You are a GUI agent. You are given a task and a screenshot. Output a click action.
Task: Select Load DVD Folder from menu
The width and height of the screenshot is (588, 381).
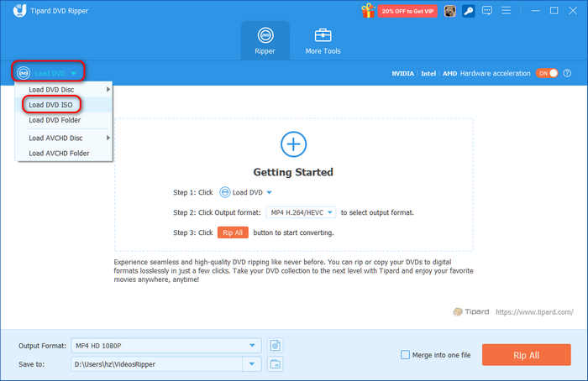click(x=65, y=120)
